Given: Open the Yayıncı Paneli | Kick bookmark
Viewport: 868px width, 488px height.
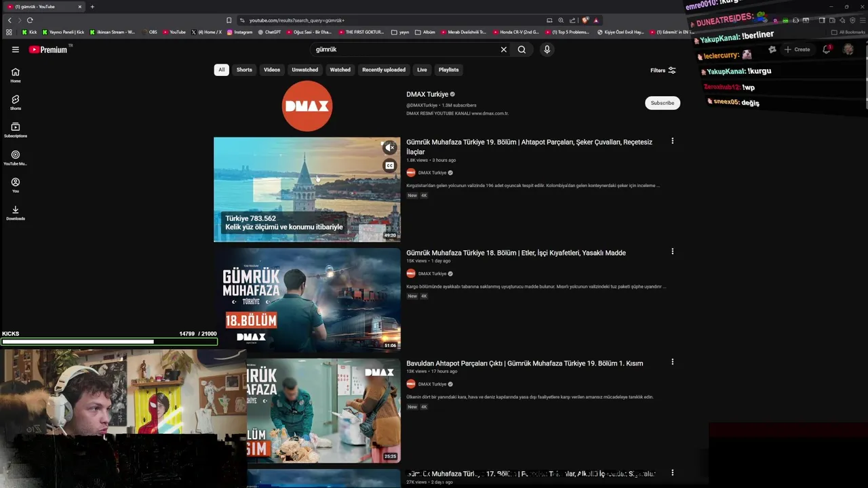Looking at the screenshot, I should click(x=63, y=32).
